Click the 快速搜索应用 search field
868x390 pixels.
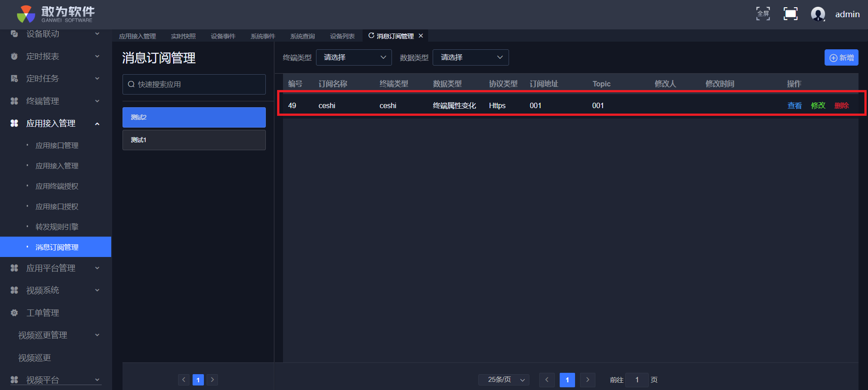coord(194,85)
